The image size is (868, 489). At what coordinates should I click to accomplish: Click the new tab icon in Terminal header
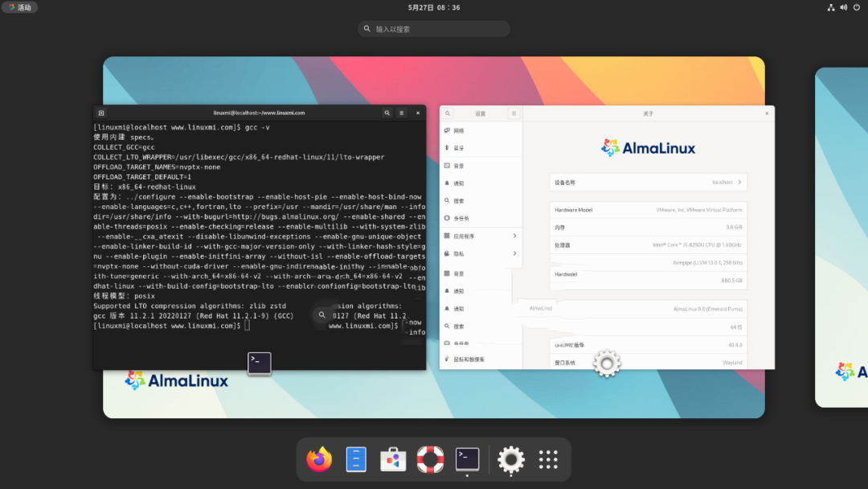101,113
